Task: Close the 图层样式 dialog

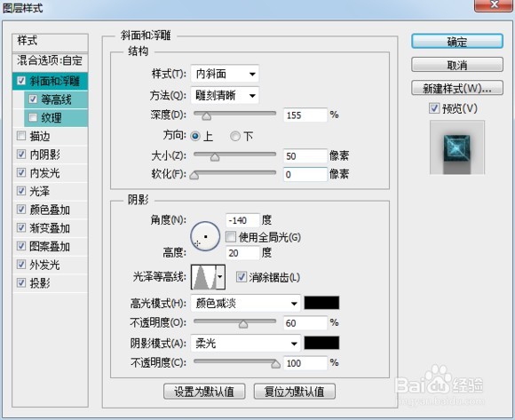Action: click(494, 5)
